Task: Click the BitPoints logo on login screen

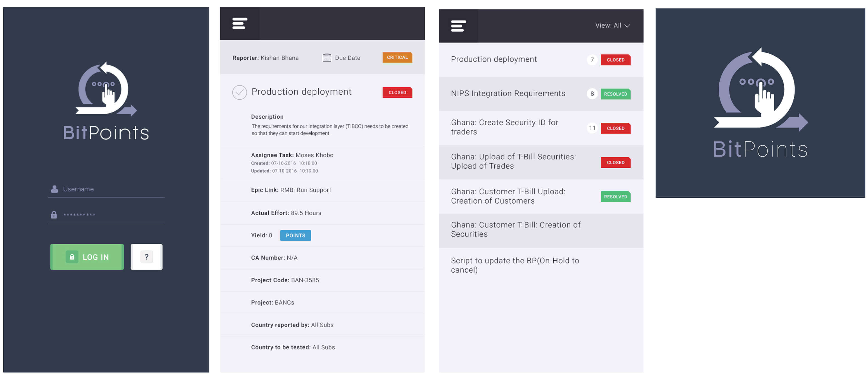Action: pyautogui.click(x=106, y=101)
